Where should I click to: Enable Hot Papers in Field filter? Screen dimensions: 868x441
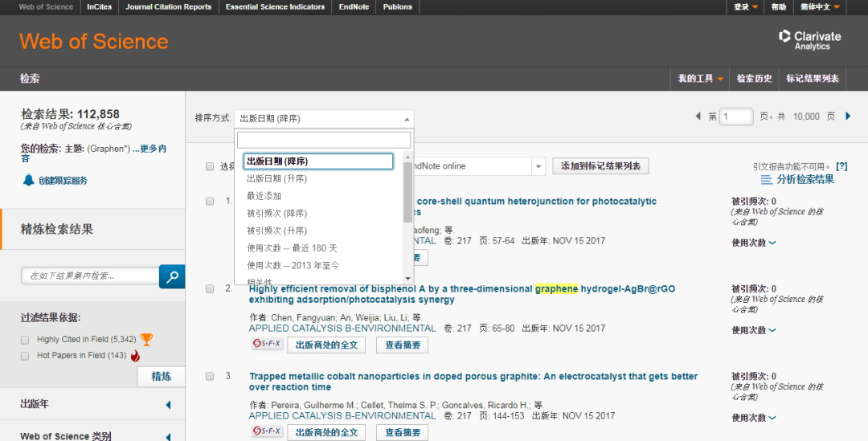click(x=24, y=356)
